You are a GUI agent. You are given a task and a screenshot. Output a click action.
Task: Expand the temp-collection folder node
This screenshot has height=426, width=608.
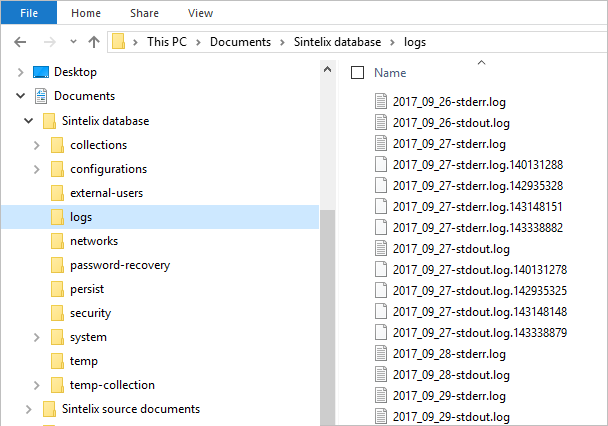tap(37, 385)
